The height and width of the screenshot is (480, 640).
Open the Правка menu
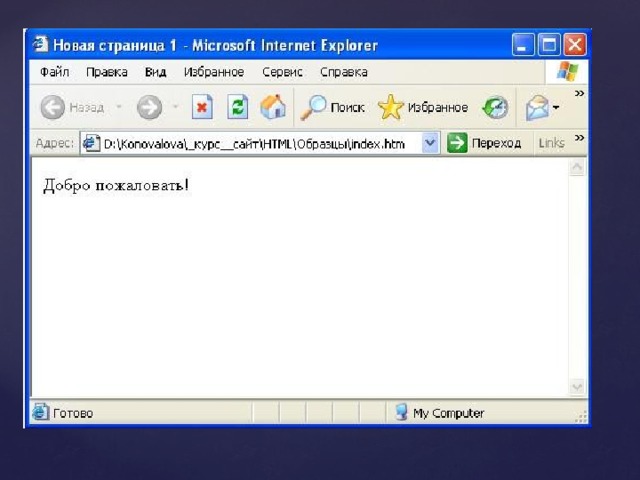(x=107, y=72)
